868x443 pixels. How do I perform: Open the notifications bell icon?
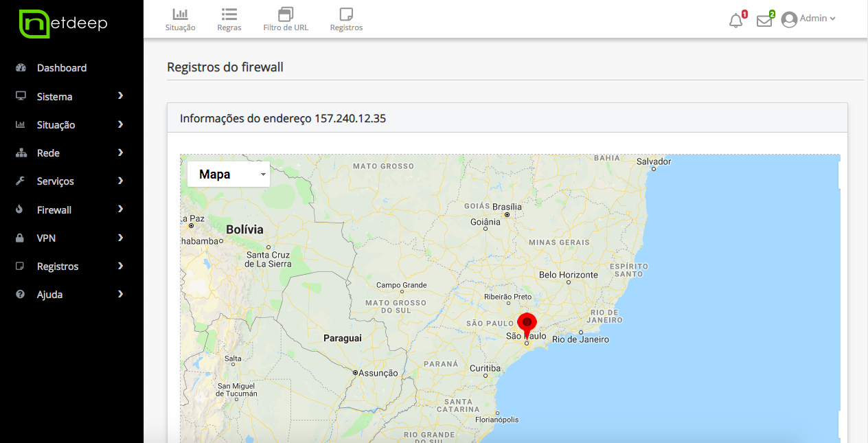(x=735, y=21)
